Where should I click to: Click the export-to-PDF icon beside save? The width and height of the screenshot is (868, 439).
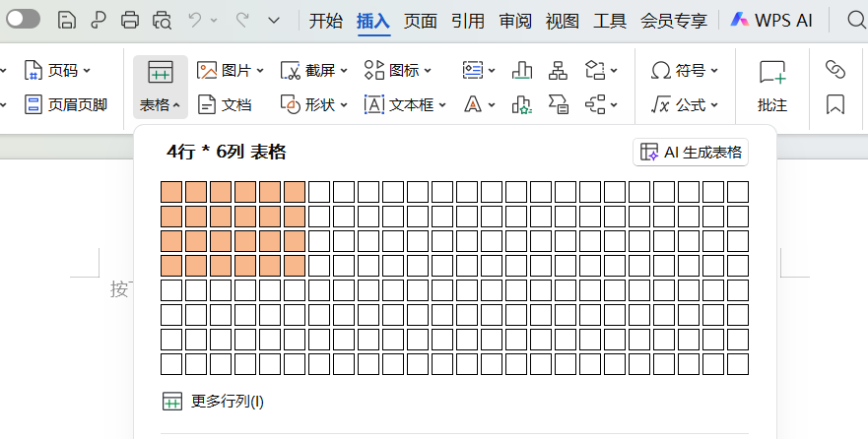point(98,20)
